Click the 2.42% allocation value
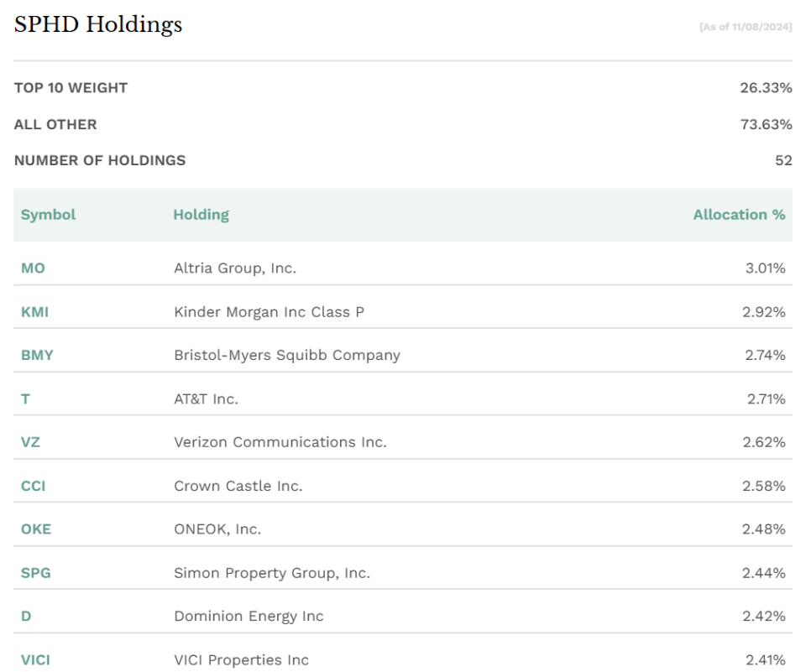811x672 pixels. [x=764, y=616]
